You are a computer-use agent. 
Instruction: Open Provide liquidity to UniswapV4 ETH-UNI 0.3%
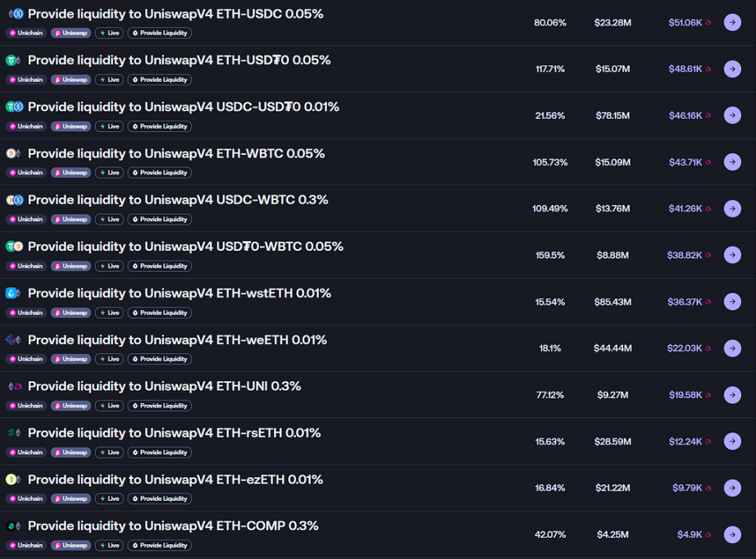[x=165, y=386]
